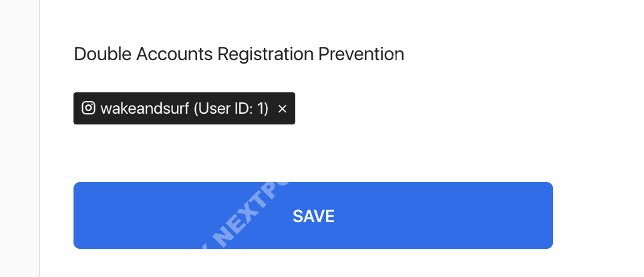Click the Instagram icon in the account tag
Image resolution: width=644 pixels, height=277 pixels.
point(88,108)
